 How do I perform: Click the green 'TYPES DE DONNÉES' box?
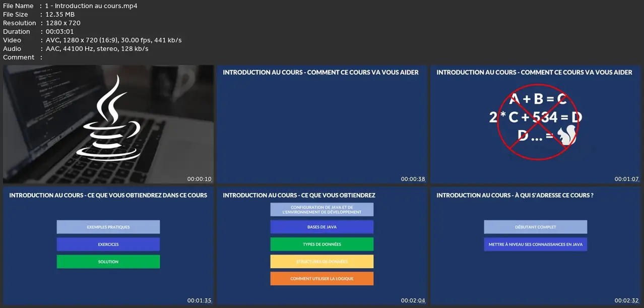coord(322,244)
